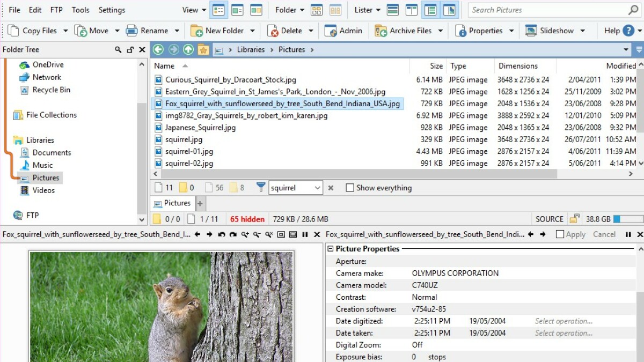
Task: Open the File menu
Action: coord(14,10)
